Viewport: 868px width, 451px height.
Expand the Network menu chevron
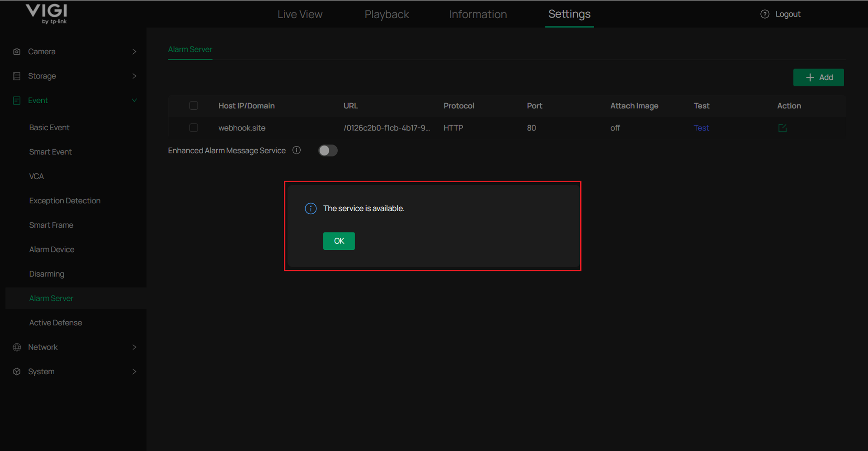pos(134,347)
